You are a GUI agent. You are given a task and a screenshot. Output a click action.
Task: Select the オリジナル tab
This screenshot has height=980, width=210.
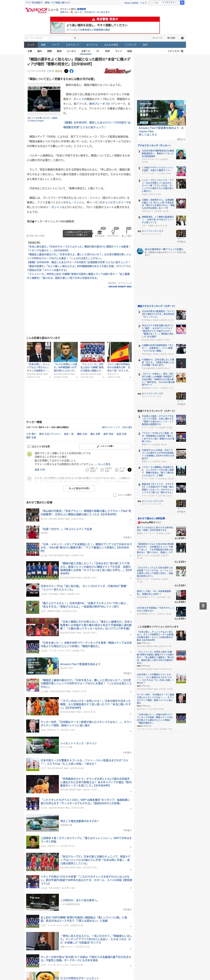coord(92,45)
